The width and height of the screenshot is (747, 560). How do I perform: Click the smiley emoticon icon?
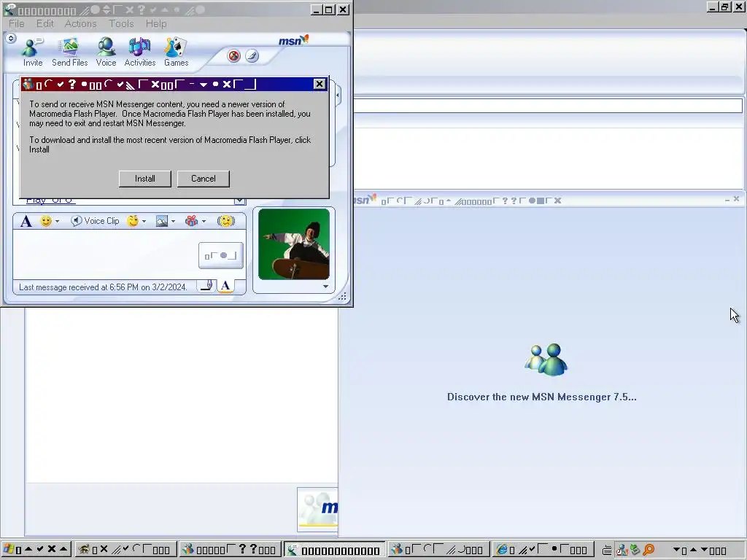46,221
